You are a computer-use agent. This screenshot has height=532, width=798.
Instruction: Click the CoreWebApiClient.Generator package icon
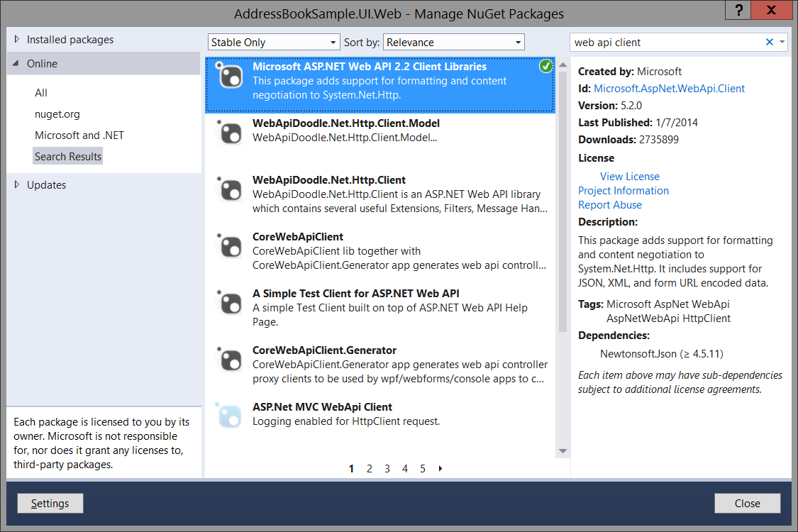(x=230, y=360)
